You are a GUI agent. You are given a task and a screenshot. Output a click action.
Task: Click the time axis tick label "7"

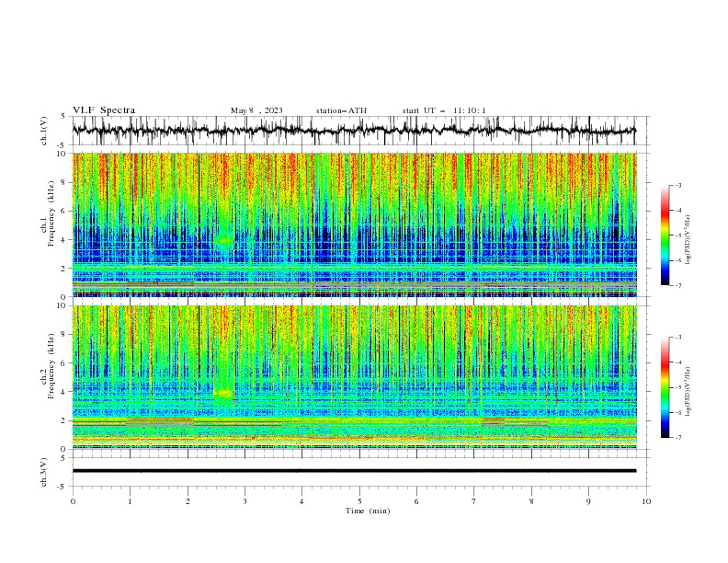point(474,501)
